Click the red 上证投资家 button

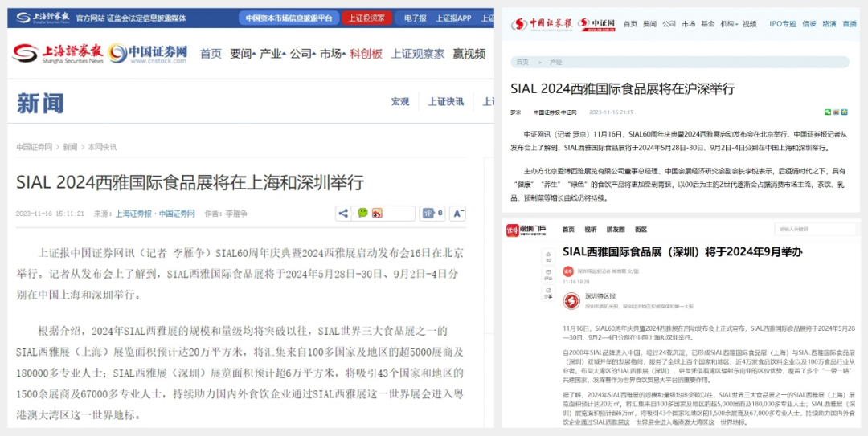367,18
